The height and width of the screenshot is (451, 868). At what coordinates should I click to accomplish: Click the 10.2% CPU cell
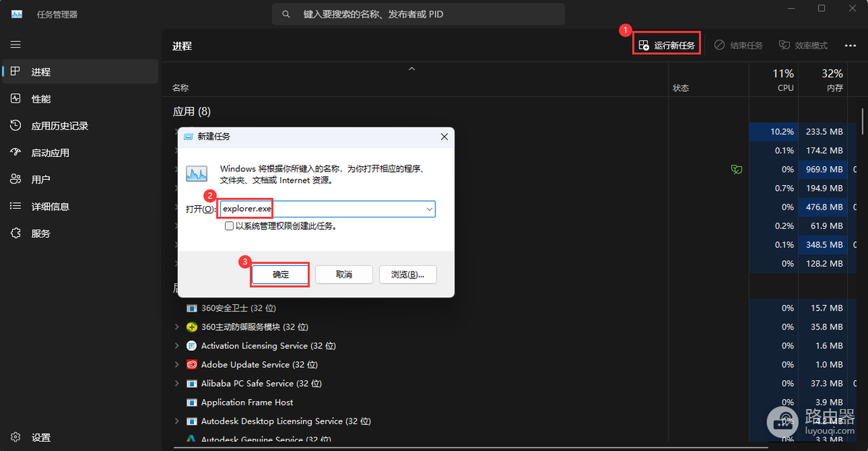[773, 132]
